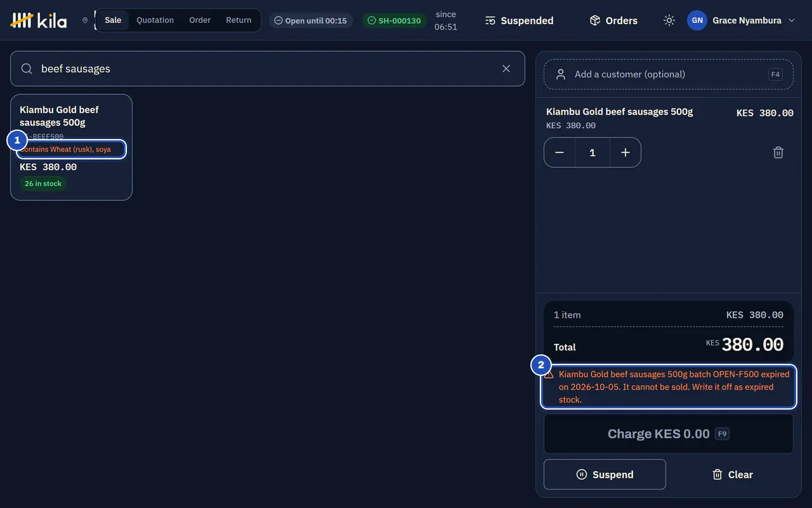
Task: Click the location pin icon
Action: click(85, 20)
